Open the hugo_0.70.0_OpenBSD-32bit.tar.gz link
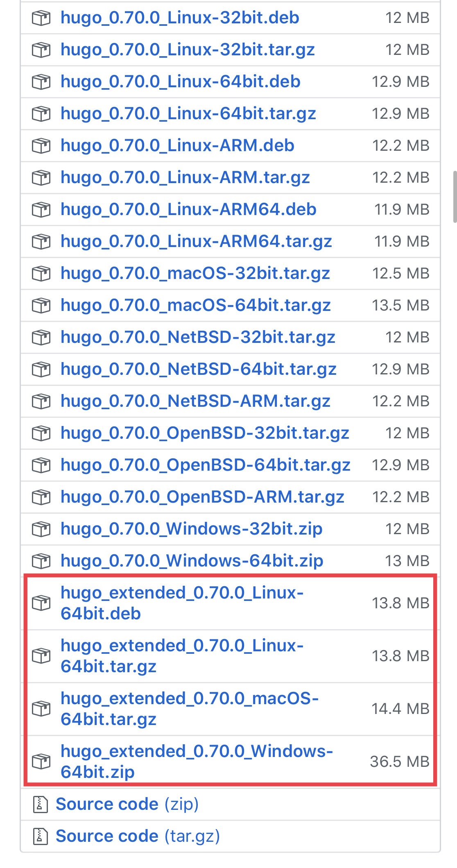457x868 pixels. pyautogui.click(x=205, y=433)
